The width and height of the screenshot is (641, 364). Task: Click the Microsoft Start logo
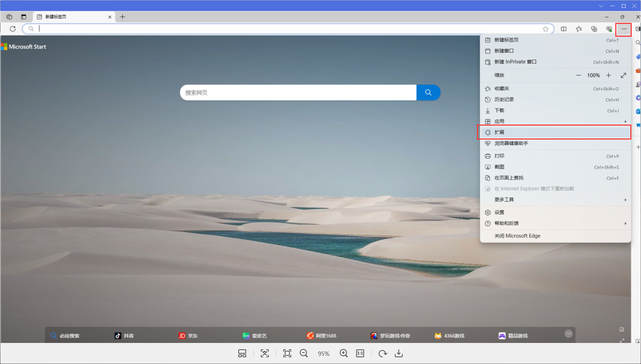coord(24,47)
